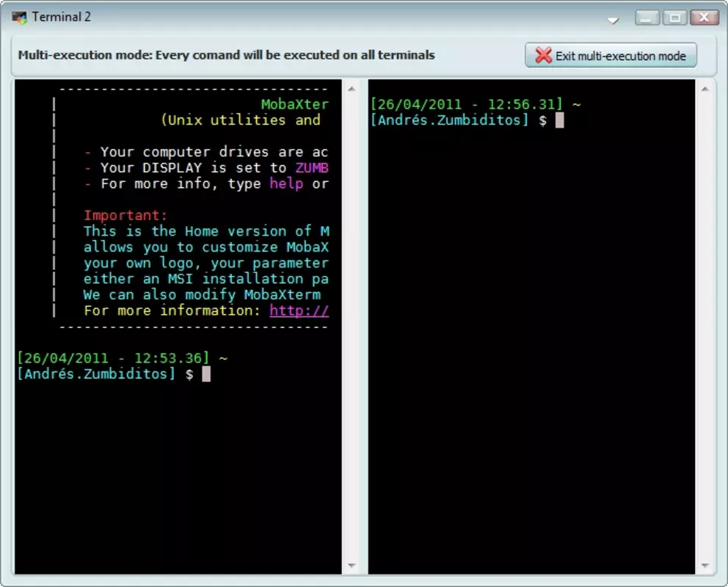The width and height of the screenshot is (728, 587).
Task: Click the left terminal scroll-up arrow
Action: click(x=352, y=89)
